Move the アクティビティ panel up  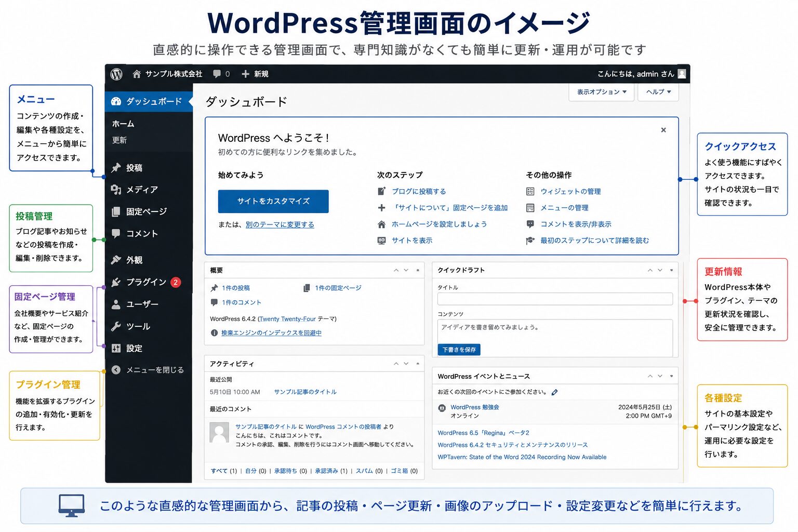(396, 364)
